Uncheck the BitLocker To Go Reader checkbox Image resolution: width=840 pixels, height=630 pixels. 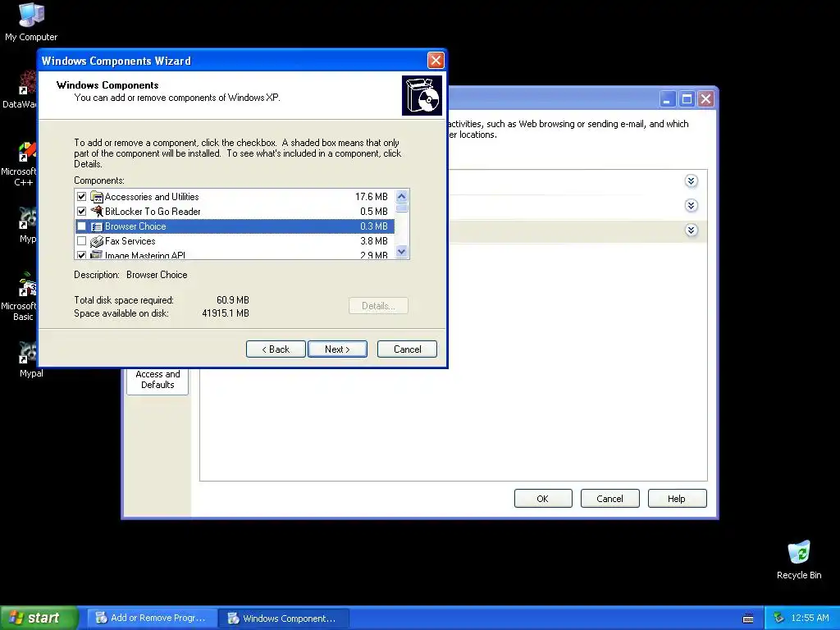point(81,211)
